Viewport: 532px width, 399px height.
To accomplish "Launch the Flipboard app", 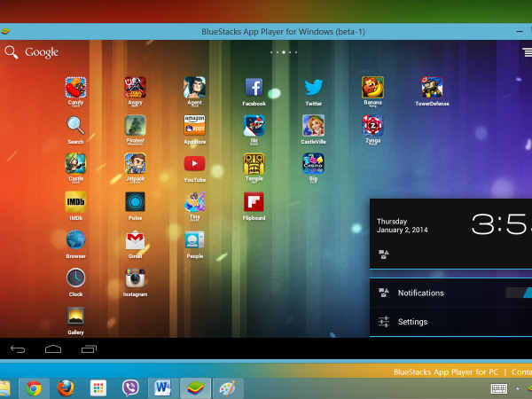I will (x=254, y=201).
